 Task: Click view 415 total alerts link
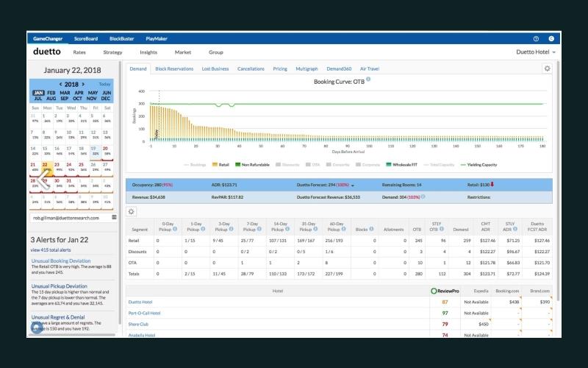tap(51, 250)
